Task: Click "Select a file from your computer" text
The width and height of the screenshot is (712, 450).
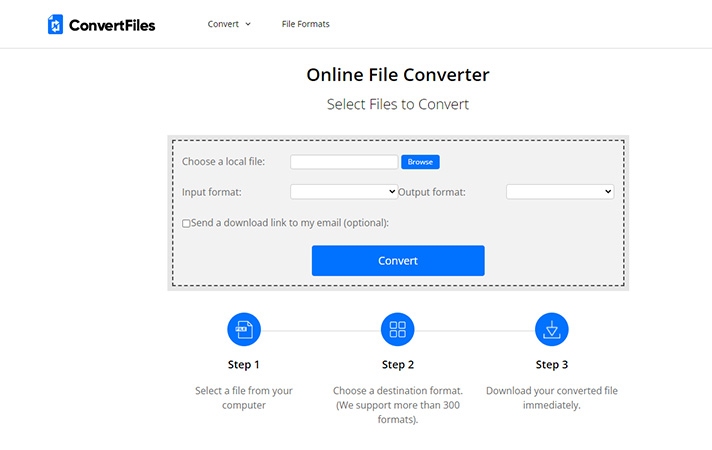Action: pyautogui.click(x=244, y=398)
